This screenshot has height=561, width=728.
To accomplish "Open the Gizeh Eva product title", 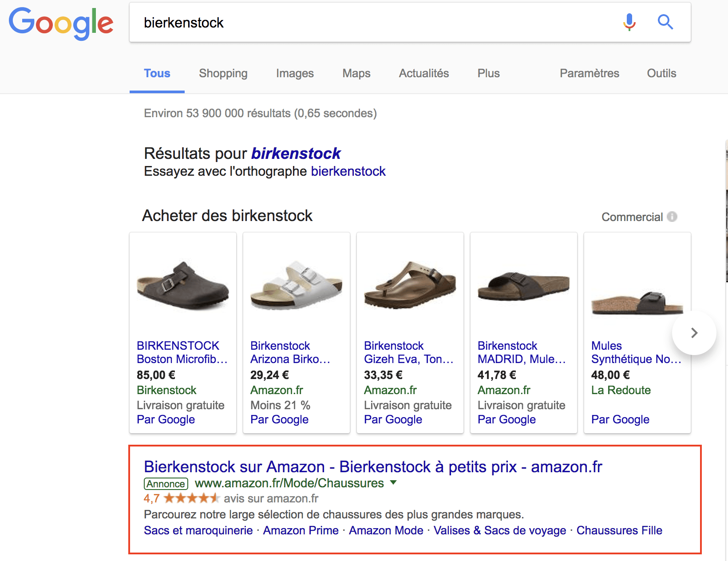I will (408, 352).
